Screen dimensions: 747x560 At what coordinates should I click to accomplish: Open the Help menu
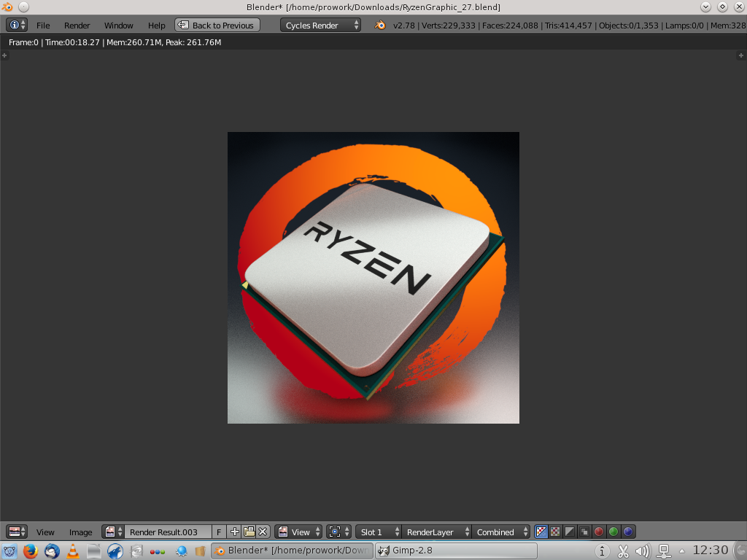pos(156,26)
